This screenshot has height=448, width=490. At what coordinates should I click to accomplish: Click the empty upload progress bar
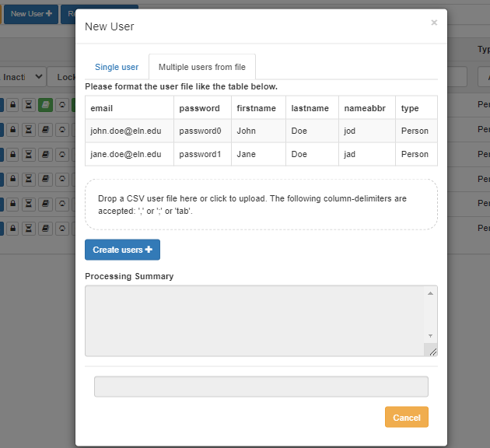261,387
